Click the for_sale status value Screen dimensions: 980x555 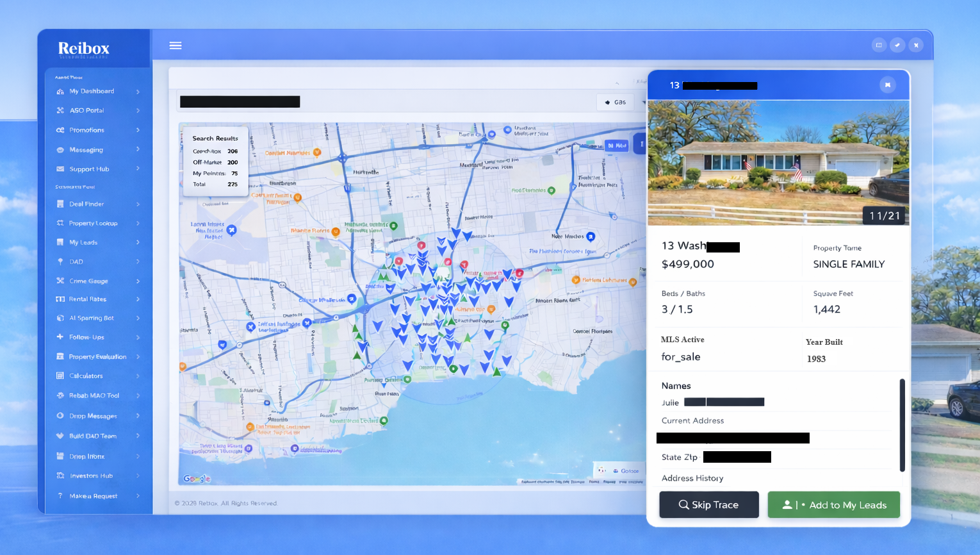[x=681, y=357]
